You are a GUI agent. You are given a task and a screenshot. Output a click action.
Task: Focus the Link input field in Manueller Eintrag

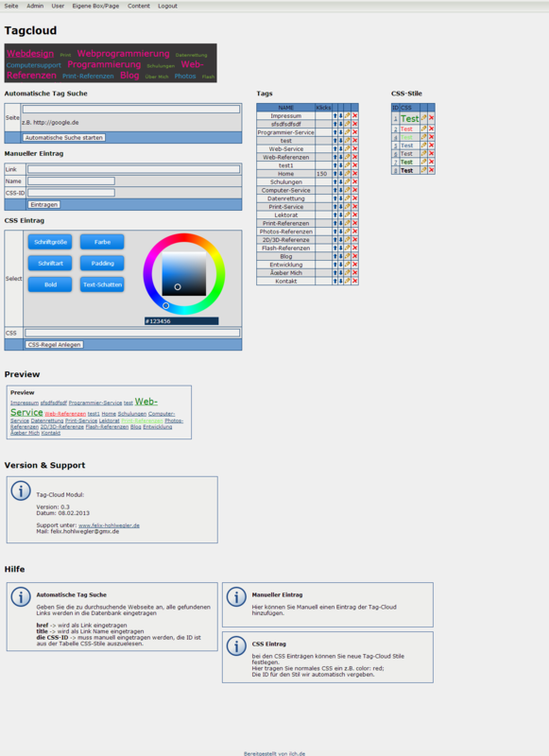click(x=133, y=169)
